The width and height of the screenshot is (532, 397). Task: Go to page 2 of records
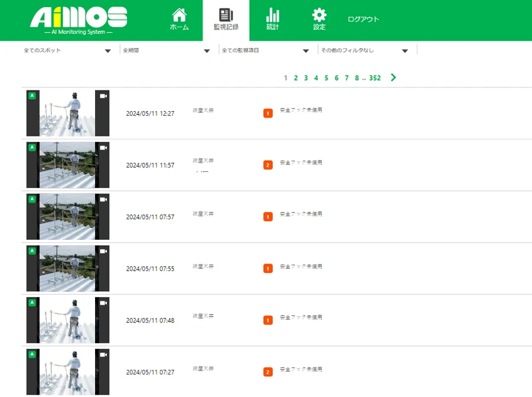tap(296, 78)
